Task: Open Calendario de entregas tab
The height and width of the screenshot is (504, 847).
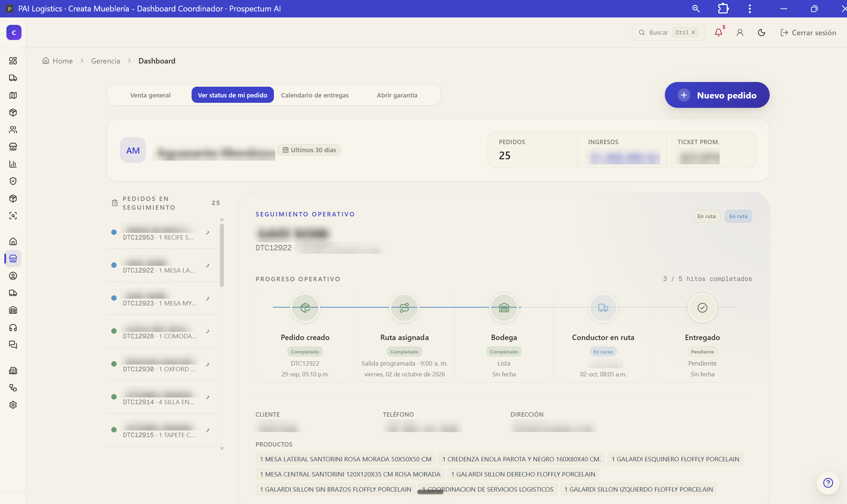Action: pos(315,95)
